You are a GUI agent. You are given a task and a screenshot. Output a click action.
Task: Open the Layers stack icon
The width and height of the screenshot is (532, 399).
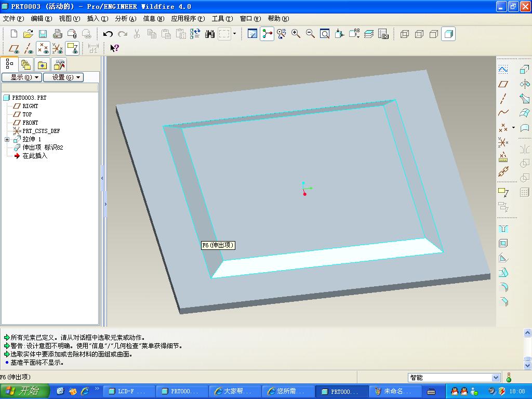[x=369, y=34]
